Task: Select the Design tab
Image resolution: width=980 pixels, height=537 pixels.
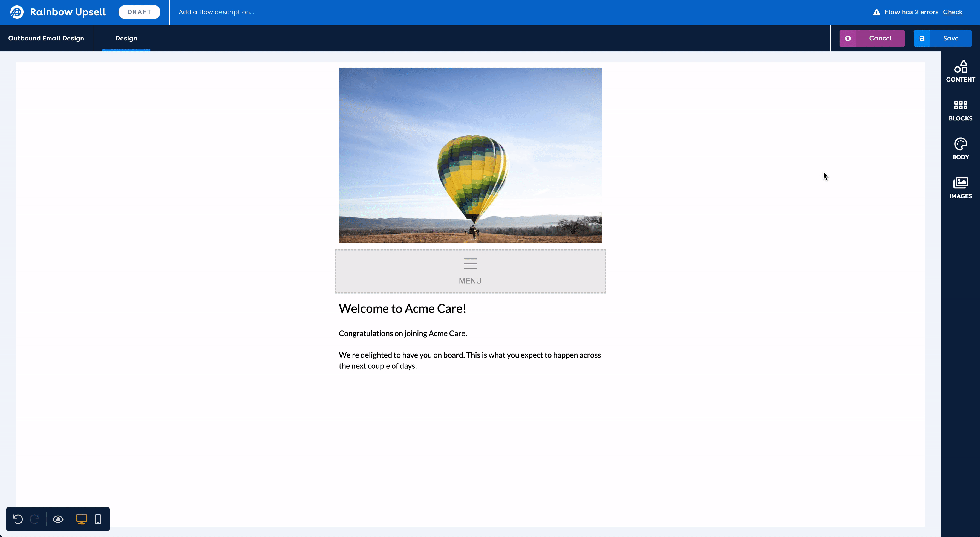Action: 126,38
